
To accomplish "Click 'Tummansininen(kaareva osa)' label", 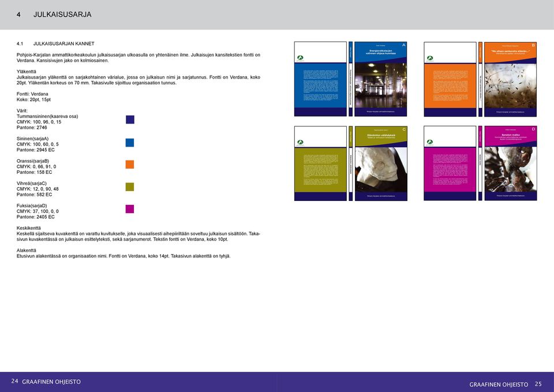I will [x=47, y=116].
